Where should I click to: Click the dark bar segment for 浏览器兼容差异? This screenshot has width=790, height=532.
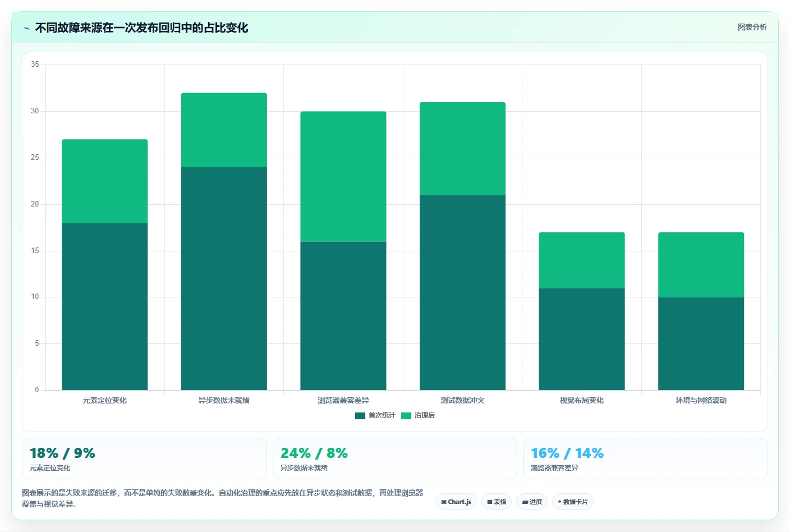point(343,316)
